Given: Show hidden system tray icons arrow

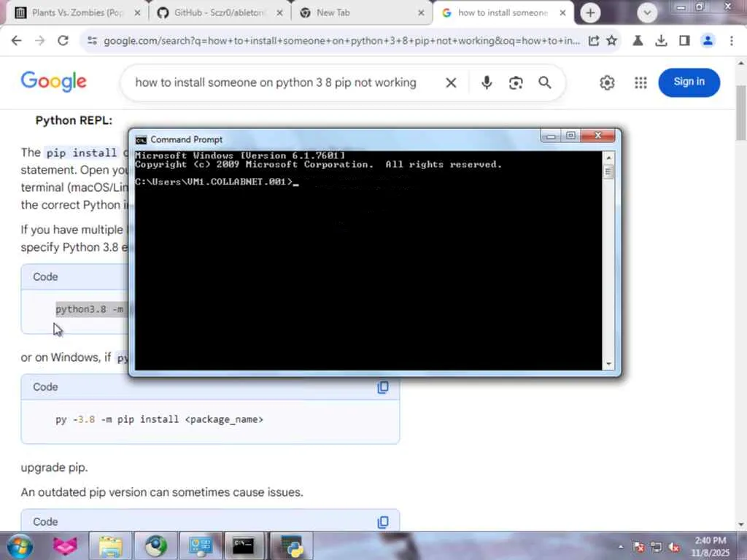Looking at the screenshot, I should coord(621,547).
